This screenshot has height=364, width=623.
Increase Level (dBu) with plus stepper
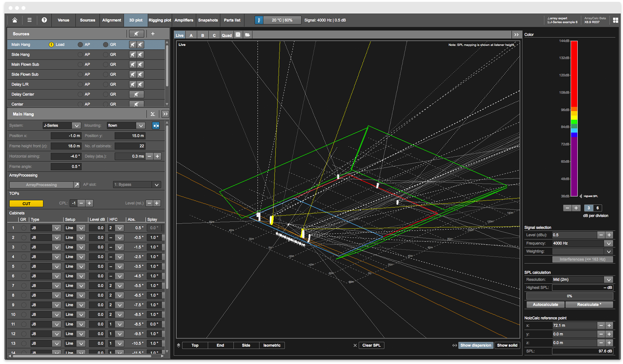pyautogui.click(x=609, y=235)
